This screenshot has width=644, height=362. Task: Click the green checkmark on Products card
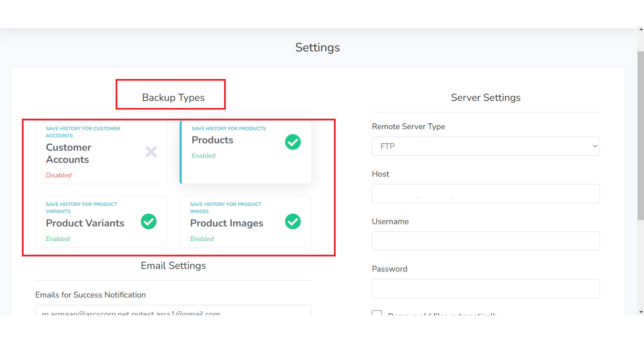pyautogui.click(x=293, y=142)
